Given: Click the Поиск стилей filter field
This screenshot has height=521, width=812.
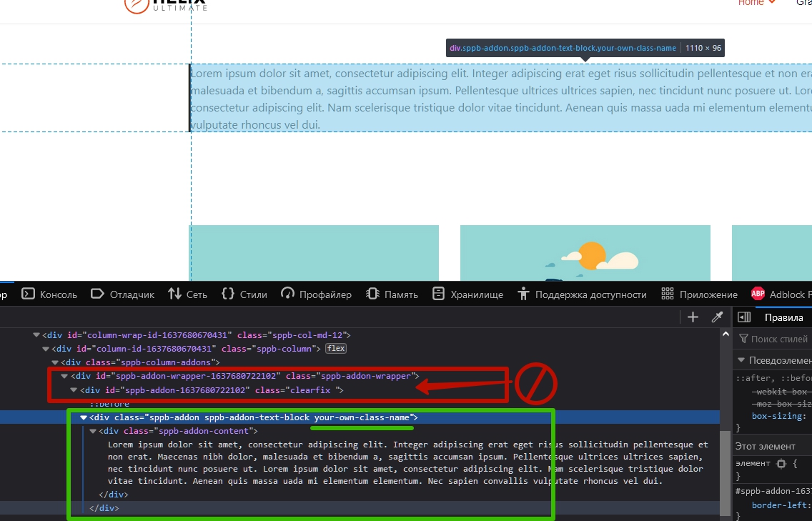Looking at the screenshot, I should tap(776, 339).
